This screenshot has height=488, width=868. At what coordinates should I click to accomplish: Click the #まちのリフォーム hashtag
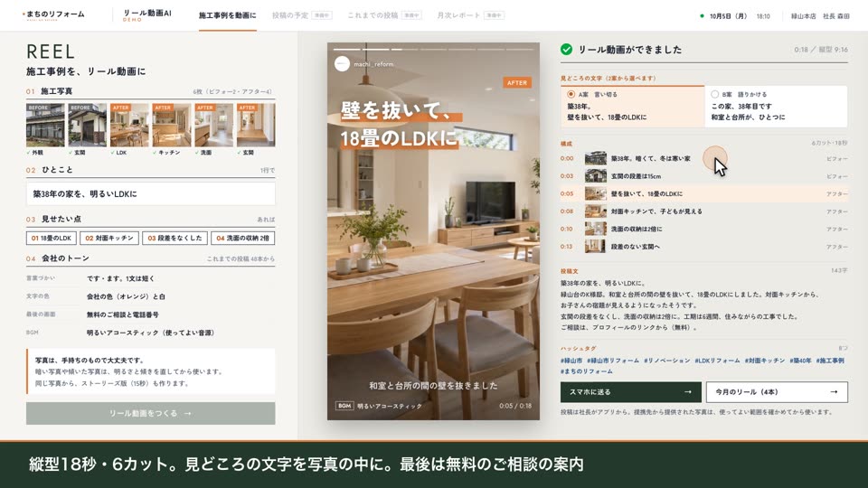coord(586,371)
